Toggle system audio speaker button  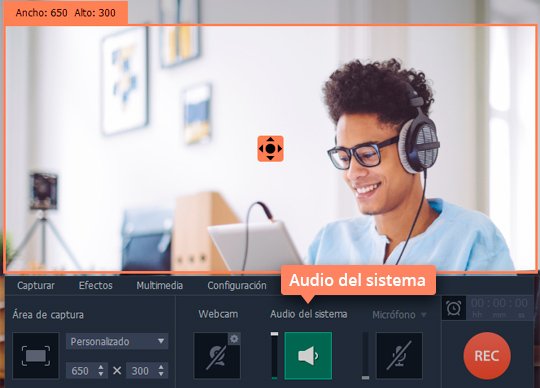308,356
